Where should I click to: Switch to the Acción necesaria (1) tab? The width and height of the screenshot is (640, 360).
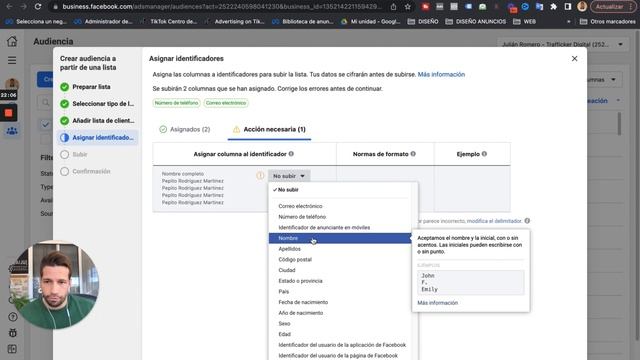pyautogui.click(x=269, y=129)
